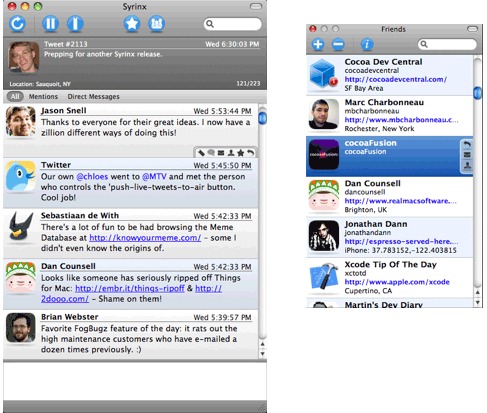Viewport: 487px width, 413px height.
Task: Click the envelope icon on cocoaFusion row
Action: [467, 155]
